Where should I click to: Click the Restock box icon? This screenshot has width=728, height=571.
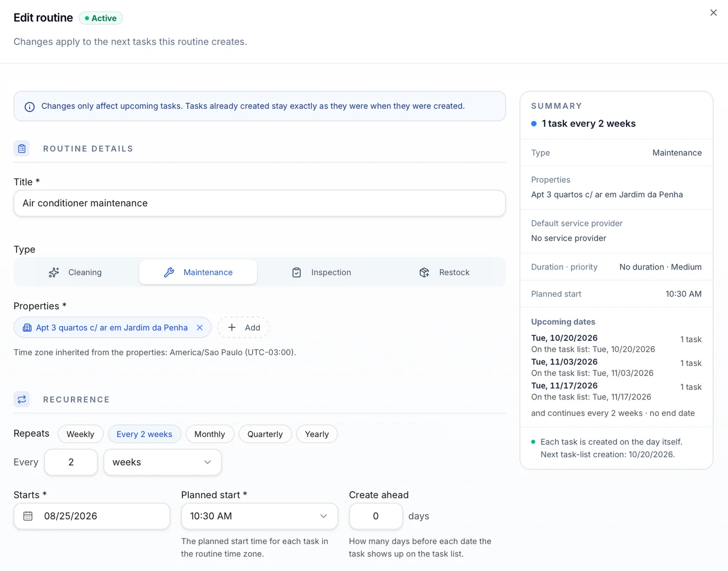(x=424, y=272)
